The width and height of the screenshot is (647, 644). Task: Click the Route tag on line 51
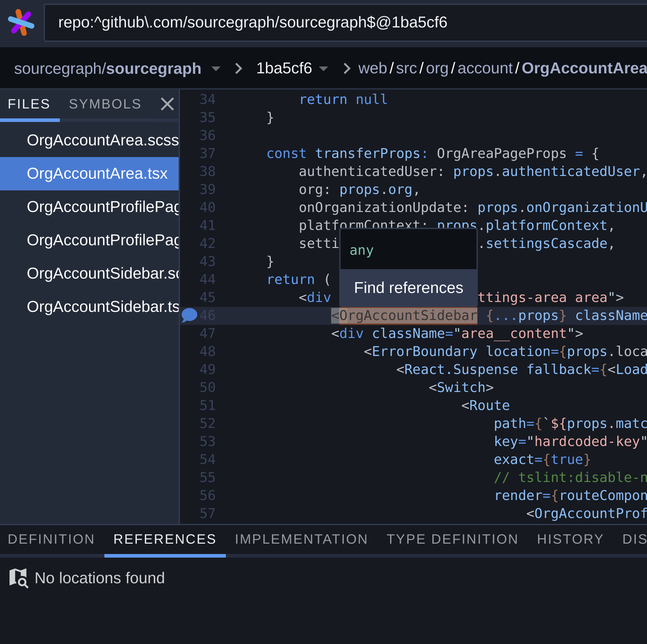click(x=490, y=405)
